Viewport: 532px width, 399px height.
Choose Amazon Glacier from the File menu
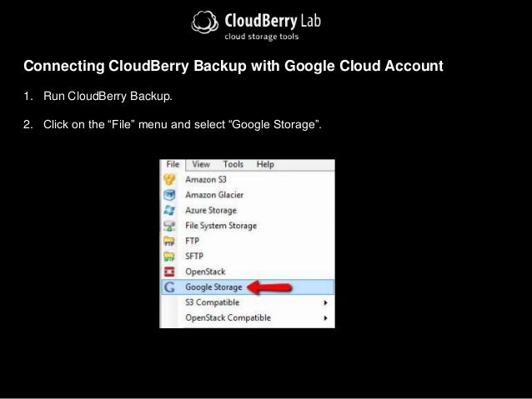coord(248,195)
